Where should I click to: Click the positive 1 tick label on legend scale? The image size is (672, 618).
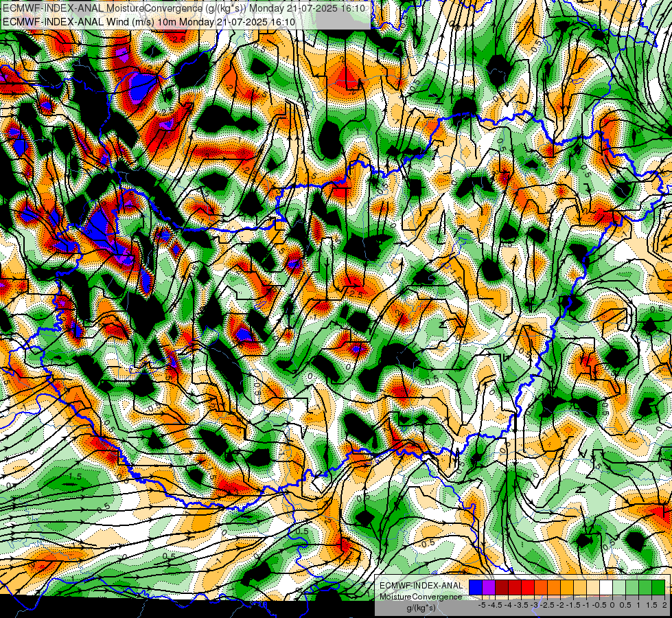coord(638,605)
